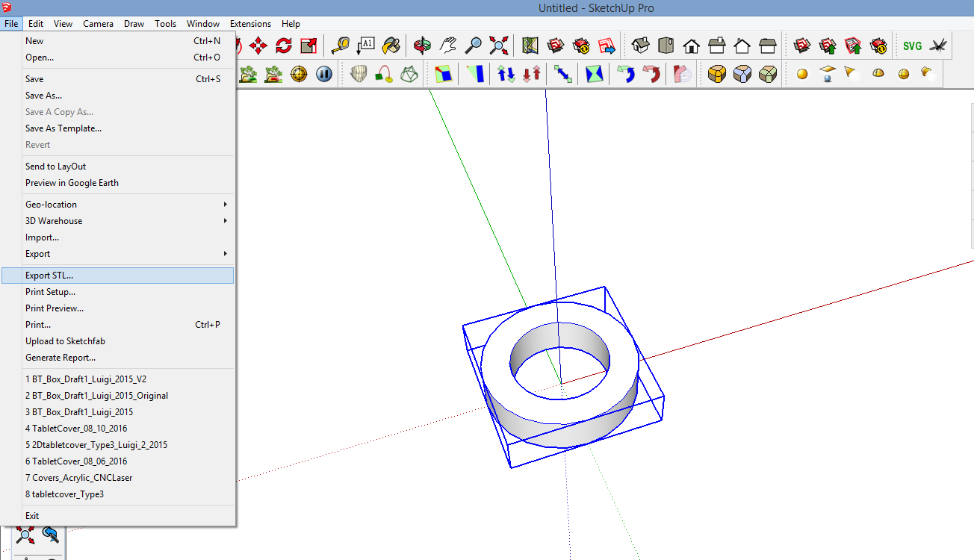Open recent file TabletCover_08_10_2016

pos(78,428)
